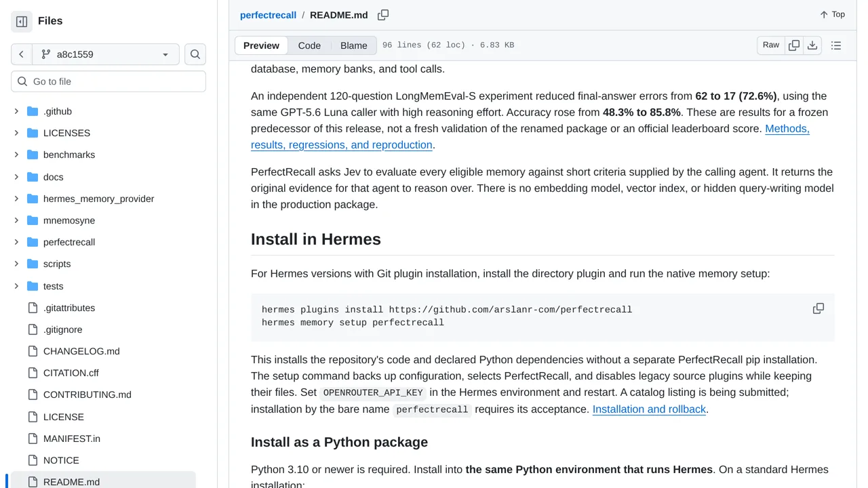868x488 pixels.
Task: Copy the hermes install code snippet
Action: (818, 308)
